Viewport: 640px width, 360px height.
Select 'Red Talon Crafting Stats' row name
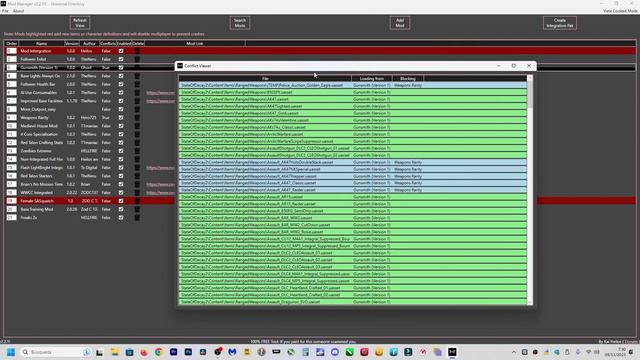[x=42, y=142]
